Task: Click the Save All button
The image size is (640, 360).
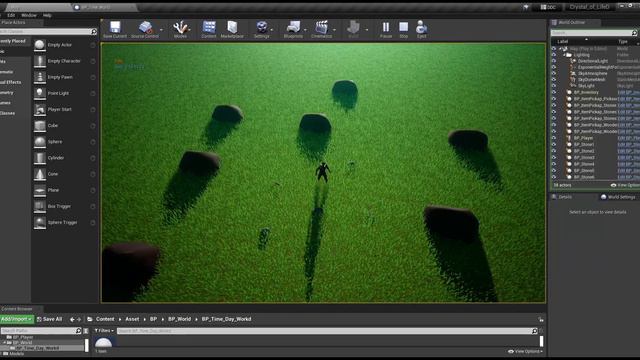Action: (49, 319)
